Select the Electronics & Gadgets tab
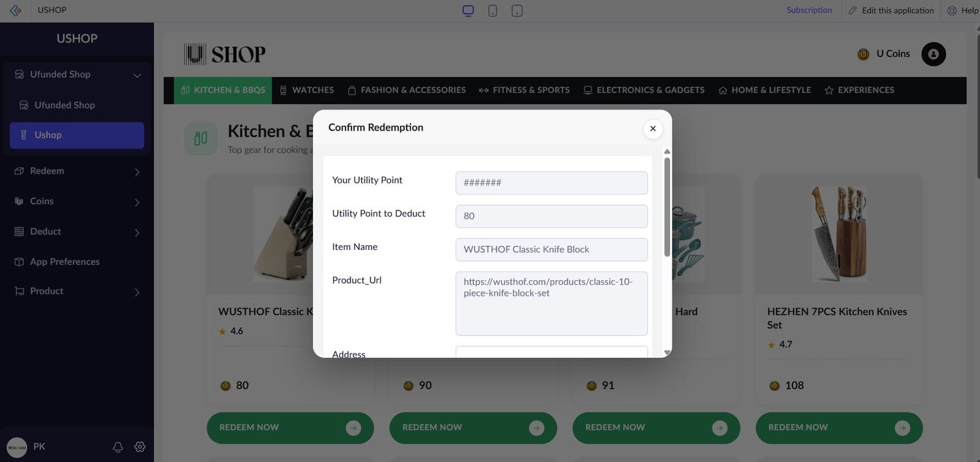This screenshot has height=462, width=980. point(644,90)
